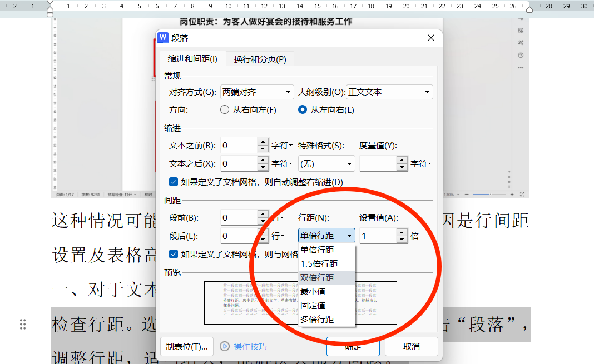Click the right indent marker on the ruler

coord(529,9)
